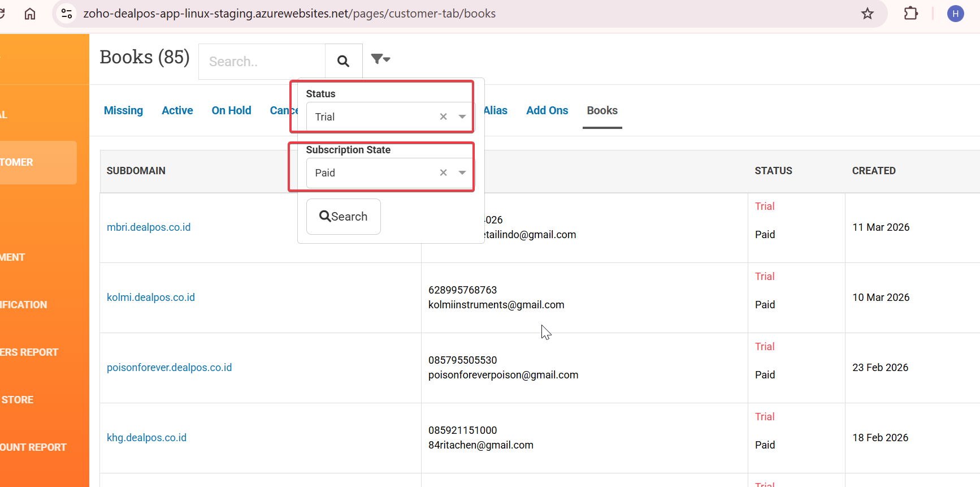Bookmark page with the star icon

868,14
